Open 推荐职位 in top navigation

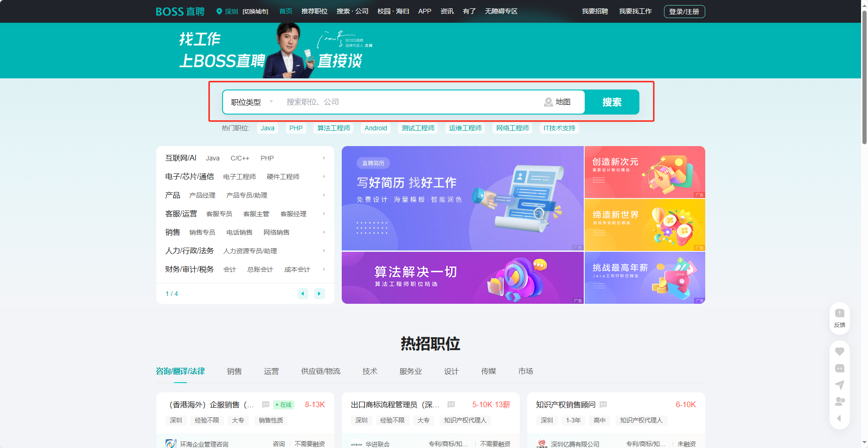pos(314,11)
